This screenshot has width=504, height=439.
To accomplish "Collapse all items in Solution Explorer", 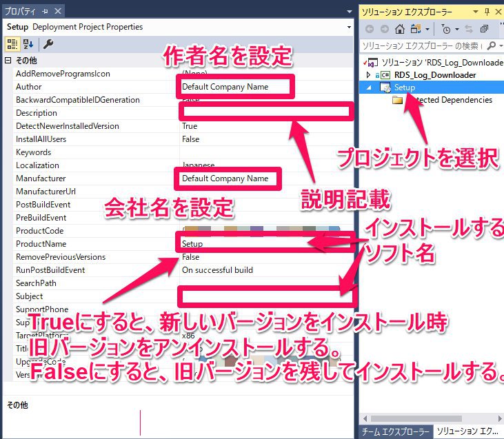I will pyautogui.click(x=484, y=29).
